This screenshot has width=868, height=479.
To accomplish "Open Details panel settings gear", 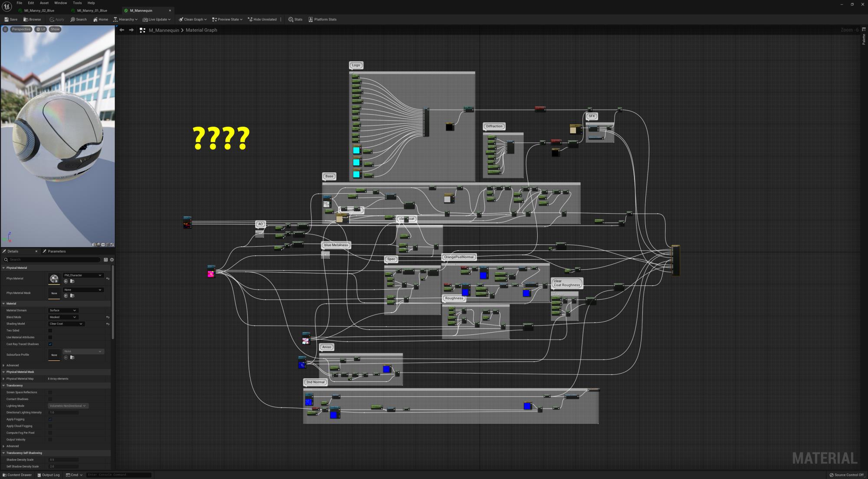I will 112,260.
